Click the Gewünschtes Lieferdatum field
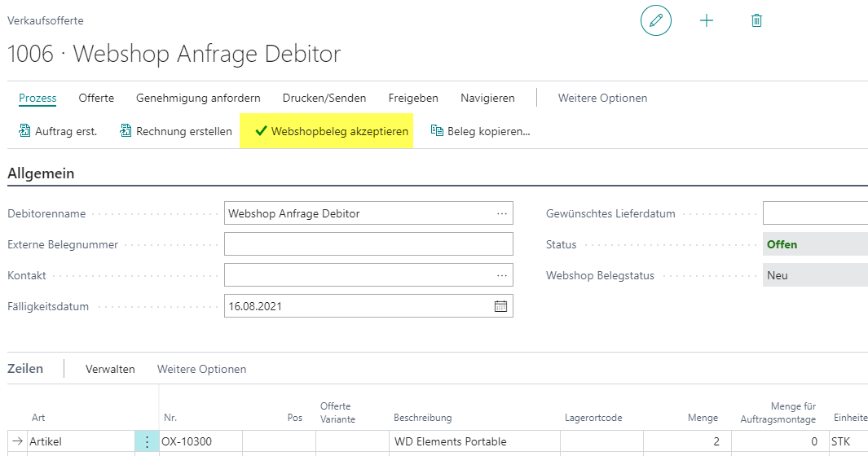Viewport: 868px width, 456px height. [x=815, y=213]
